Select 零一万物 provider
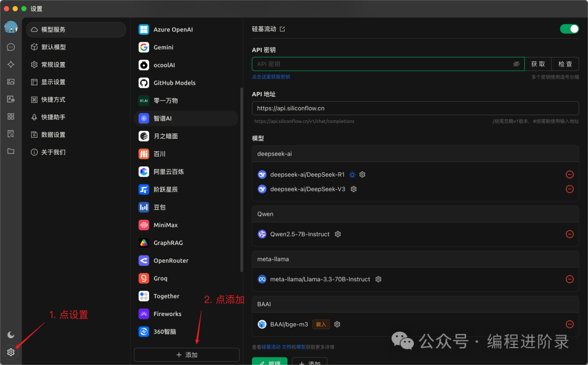Viewport: 588px width, 365px height. (x=186, y=101)
